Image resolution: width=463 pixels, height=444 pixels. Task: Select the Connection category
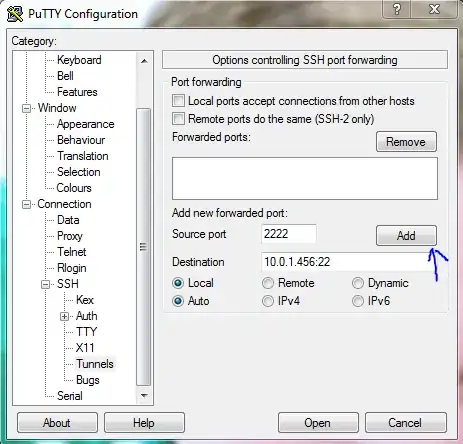pos(64,204)
